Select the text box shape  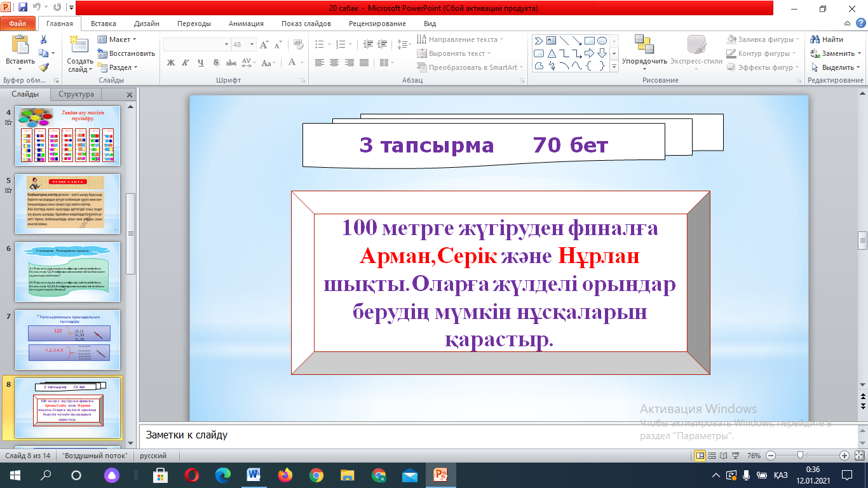[x=552, y=41]
